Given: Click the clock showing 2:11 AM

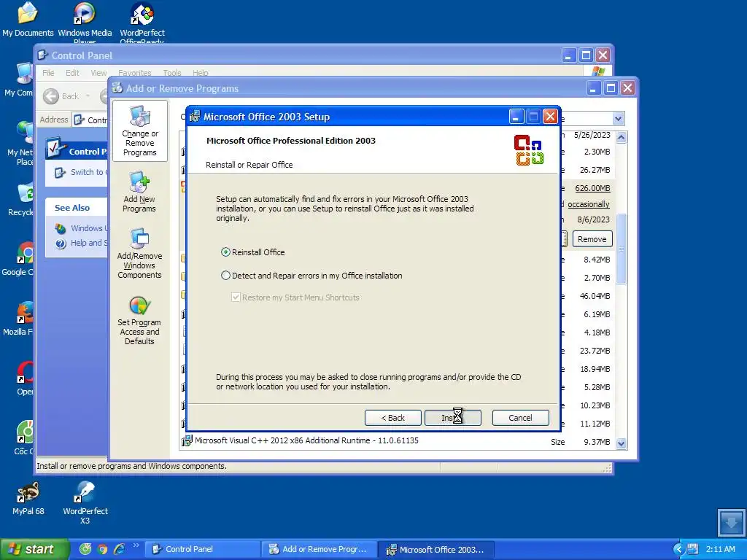Looking at the screenshot, I should [x=720, y=549].
